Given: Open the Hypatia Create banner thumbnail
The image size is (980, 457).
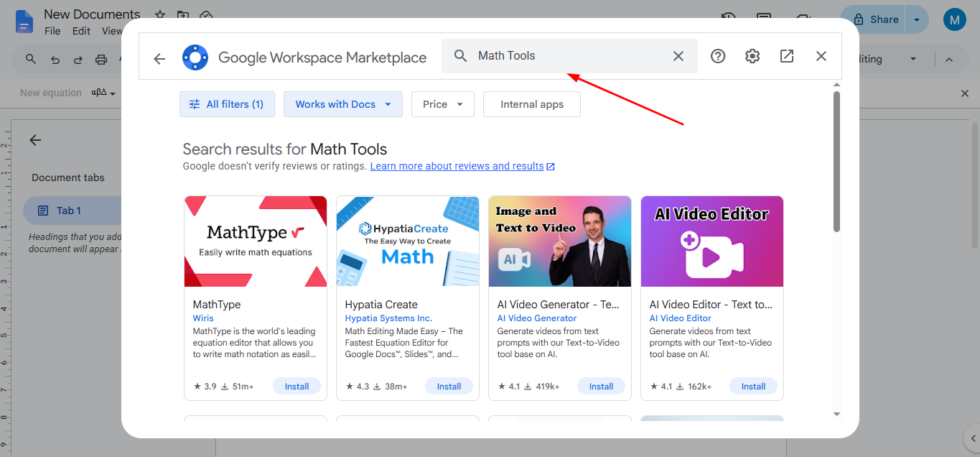Looking at the screenshot, I should point(408,241).
